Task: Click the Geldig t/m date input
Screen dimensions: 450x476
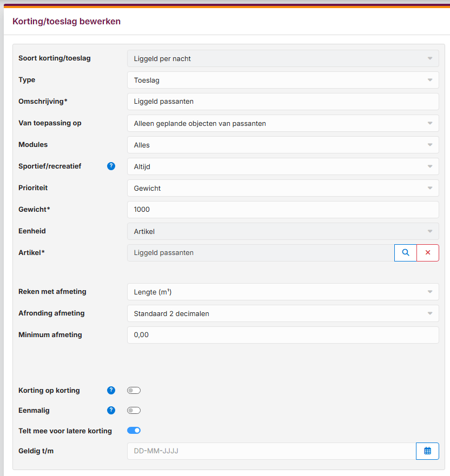Action: point(270,451)
